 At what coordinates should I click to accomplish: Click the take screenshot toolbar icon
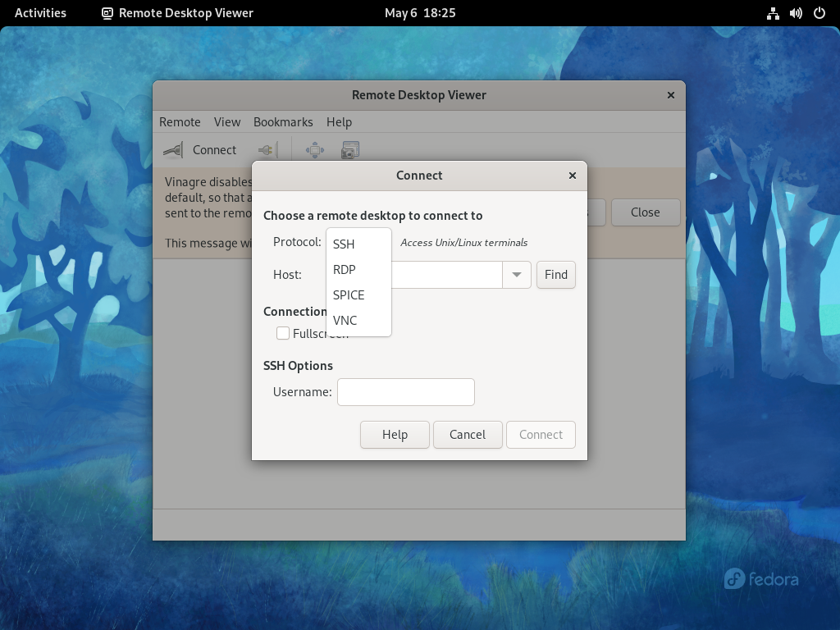[x=349, y=150]
